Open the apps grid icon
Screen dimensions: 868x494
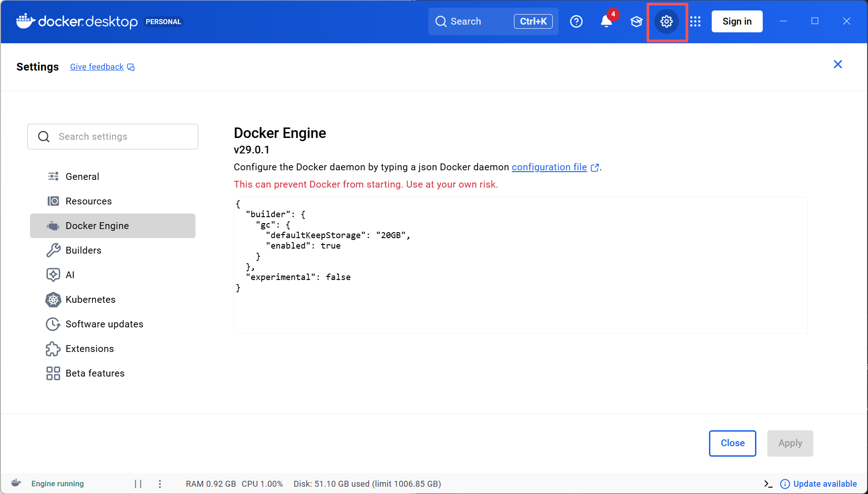[x=695, y=21]
